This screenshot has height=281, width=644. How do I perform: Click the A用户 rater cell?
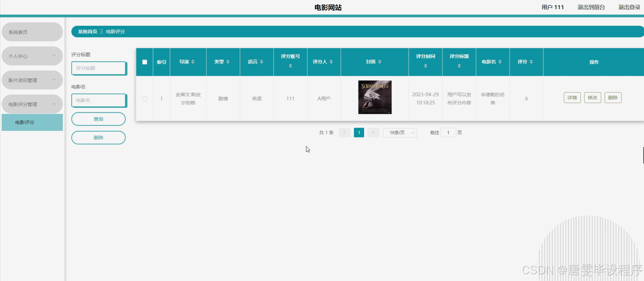tap(324, 99)
